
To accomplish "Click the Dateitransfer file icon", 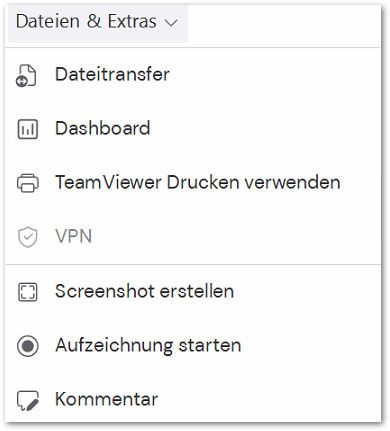I will (x=26, y=76).
